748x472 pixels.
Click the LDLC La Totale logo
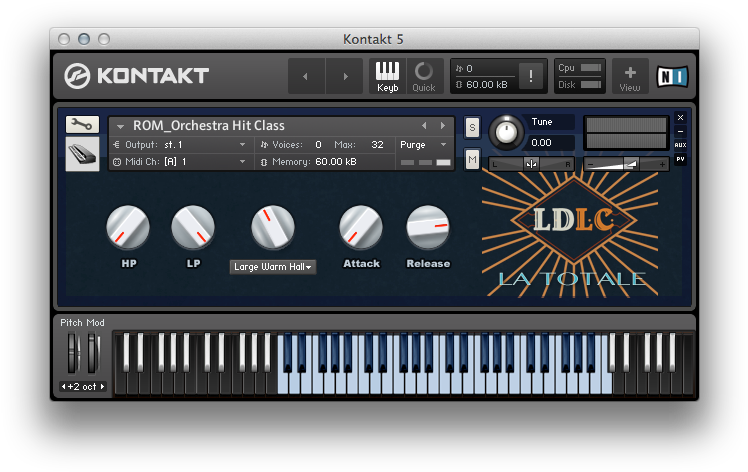pos(571,236)
